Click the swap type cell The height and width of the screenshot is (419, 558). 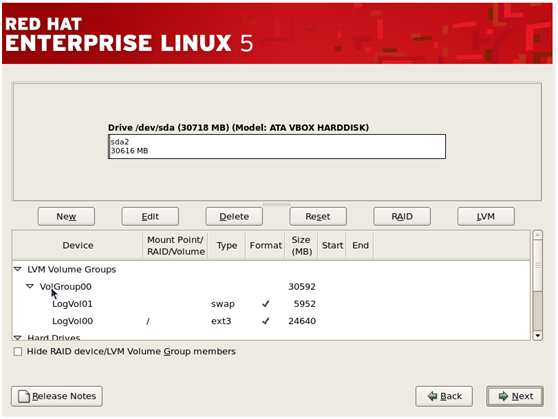coord(223,304)
